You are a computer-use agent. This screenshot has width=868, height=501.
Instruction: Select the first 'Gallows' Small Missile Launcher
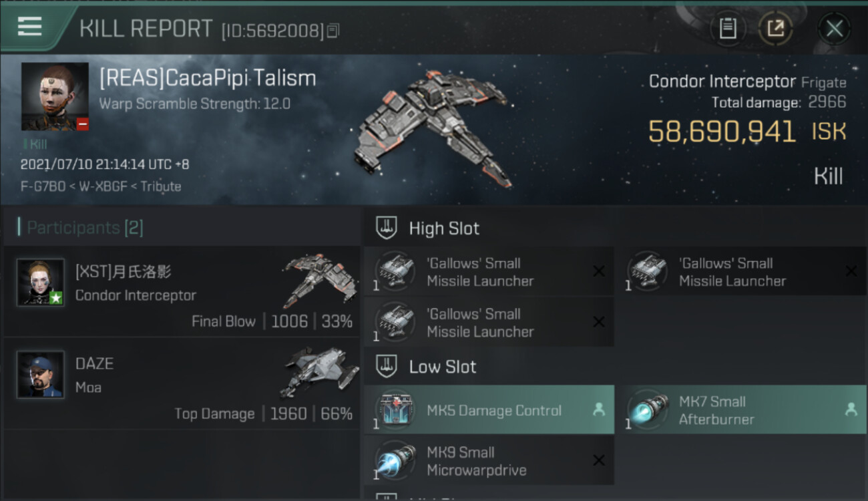[489, 271]
